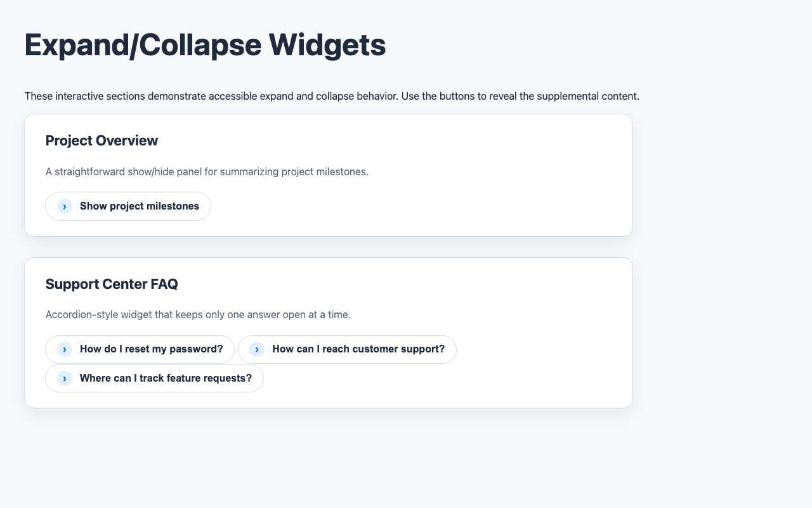The height and width of the screenshot is (508, 812).
Task: Click the blue arrow badge beside customer support text
Action: 256,349
